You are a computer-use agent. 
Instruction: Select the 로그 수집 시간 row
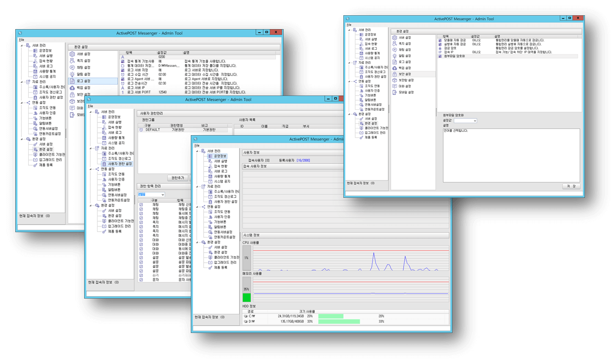[x=198, y=75]
